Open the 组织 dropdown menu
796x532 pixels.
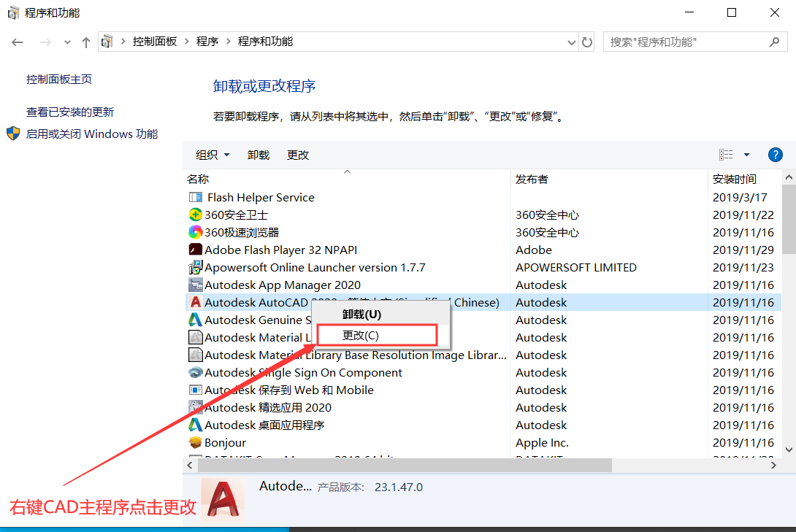coord(213,155)
